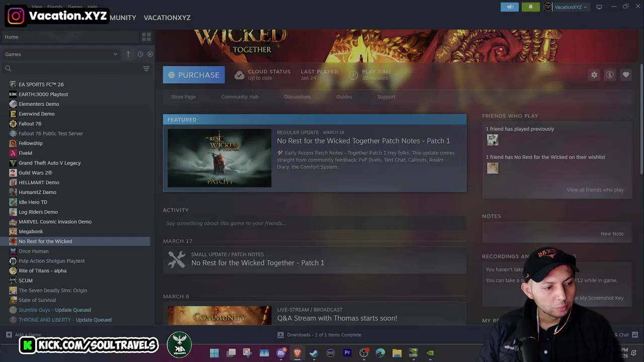Switch to Big Picture mode icon
This screenshot has width=644, height=362.
(599, 7)
